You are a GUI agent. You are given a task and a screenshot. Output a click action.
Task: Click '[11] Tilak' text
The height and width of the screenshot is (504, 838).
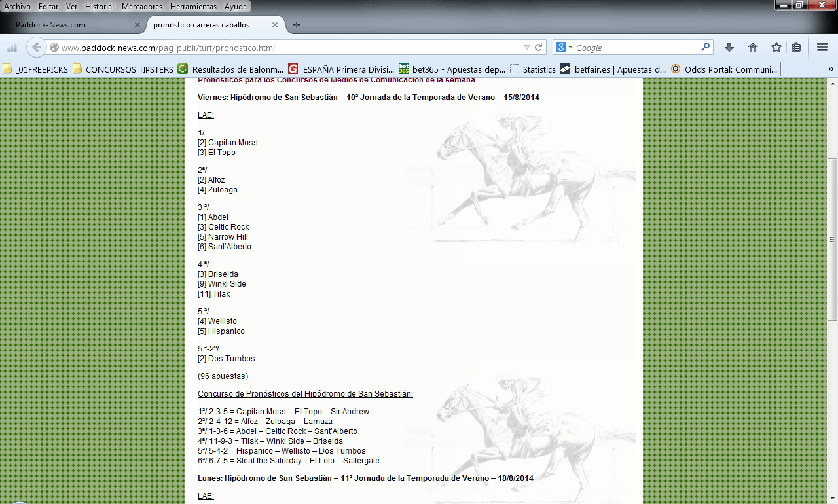pyautogui.click(x=214, y=294)
